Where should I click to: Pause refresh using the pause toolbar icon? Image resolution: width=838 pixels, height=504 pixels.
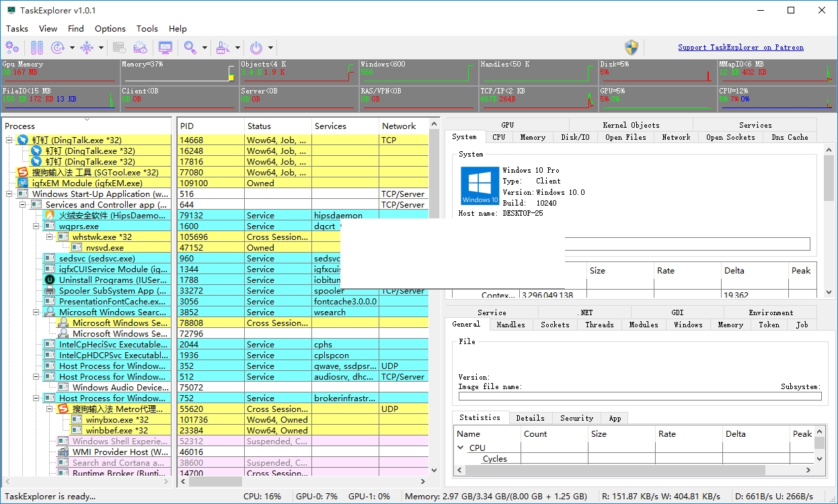[37, 47]
